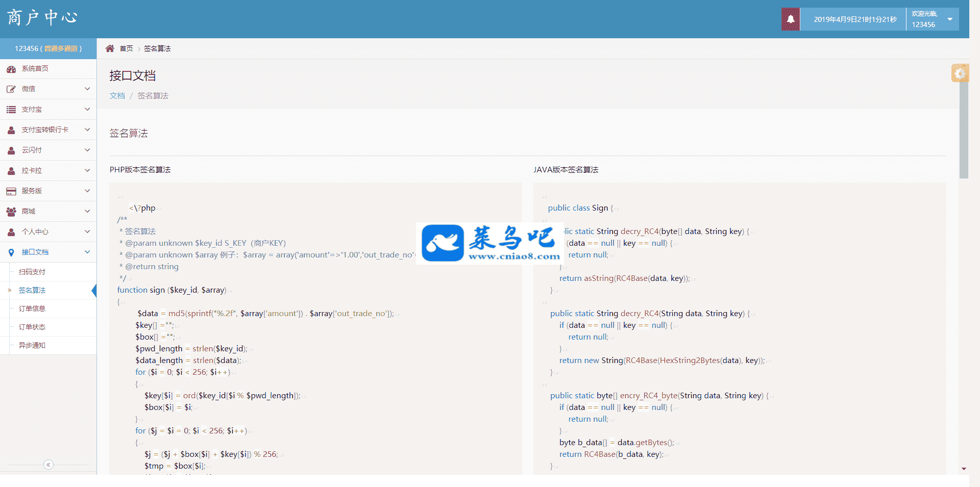Open the user account dropdown arrow
Viewport: 980px width, 487px height.
click(x=950, y=19)
